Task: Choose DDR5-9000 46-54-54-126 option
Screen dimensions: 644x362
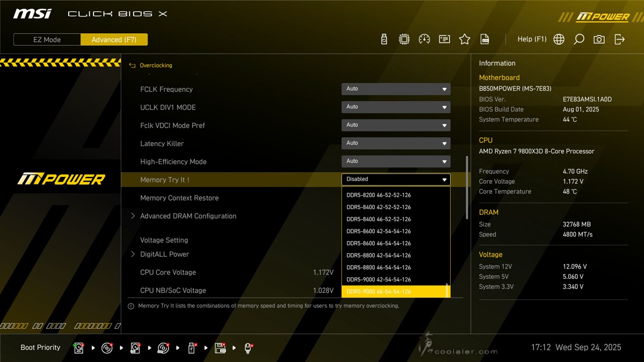Action: click(x=396, y=292)
